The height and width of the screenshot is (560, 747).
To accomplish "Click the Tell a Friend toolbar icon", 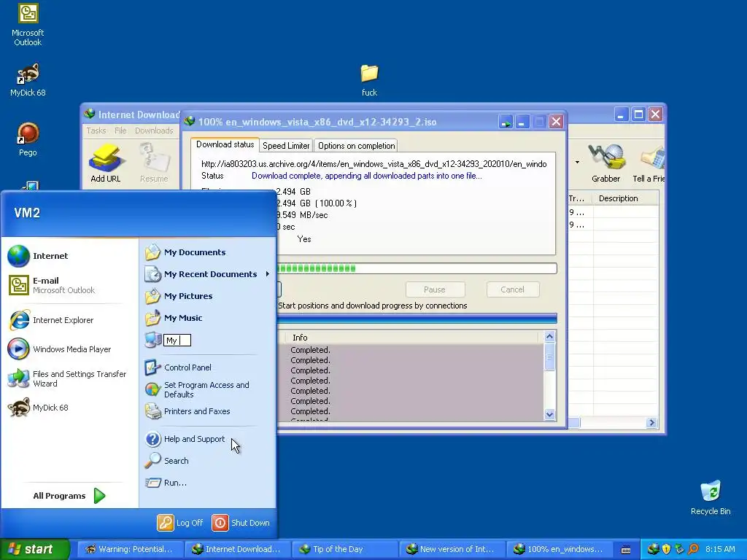I will (x=649, y=163).
